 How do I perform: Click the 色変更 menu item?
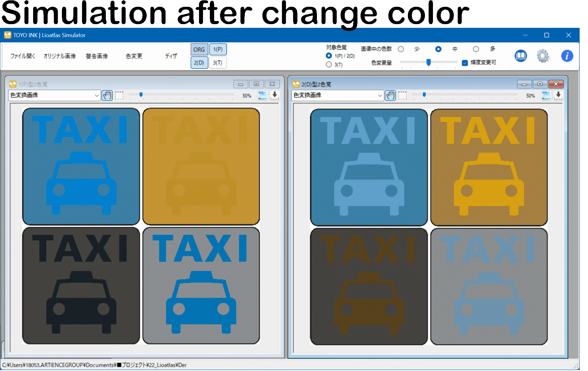pyautogui.click(x=134, y=56)
